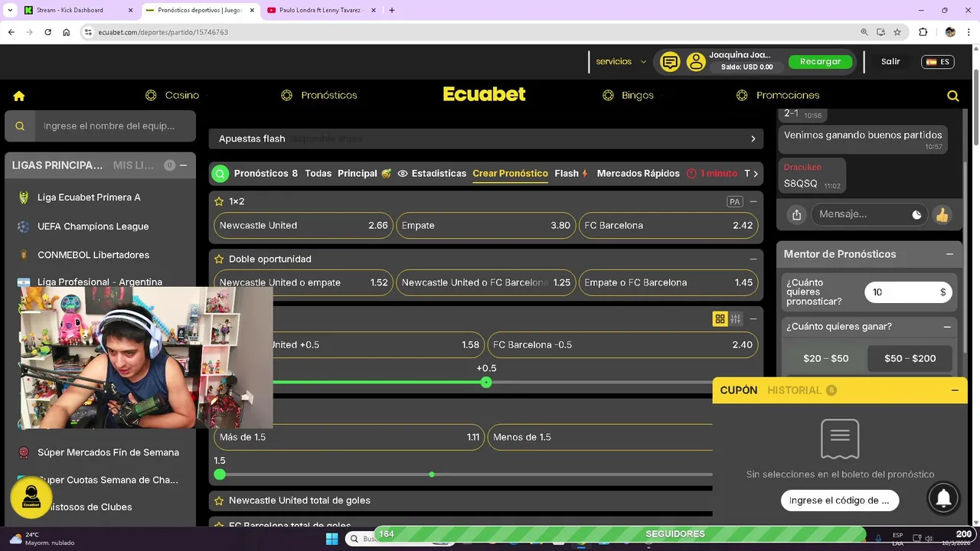Open the Ecuabet round badge at bottom left

(x=31, y=497)
